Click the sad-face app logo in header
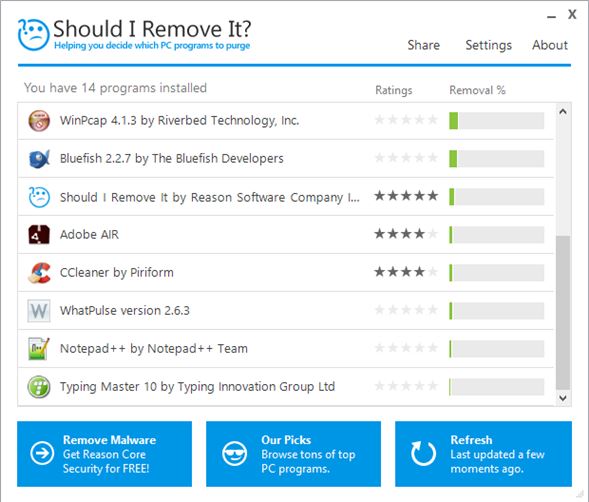 pos(33,35)
